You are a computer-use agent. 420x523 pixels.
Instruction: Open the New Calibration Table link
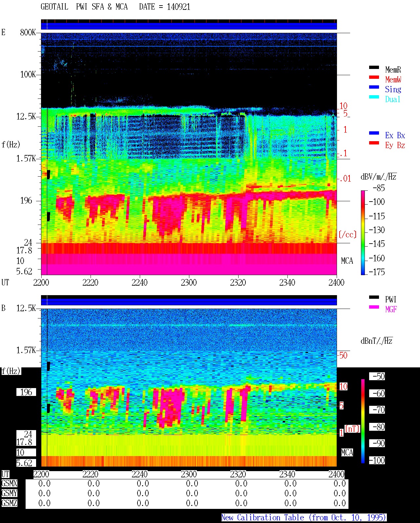[x=304, y=517]
